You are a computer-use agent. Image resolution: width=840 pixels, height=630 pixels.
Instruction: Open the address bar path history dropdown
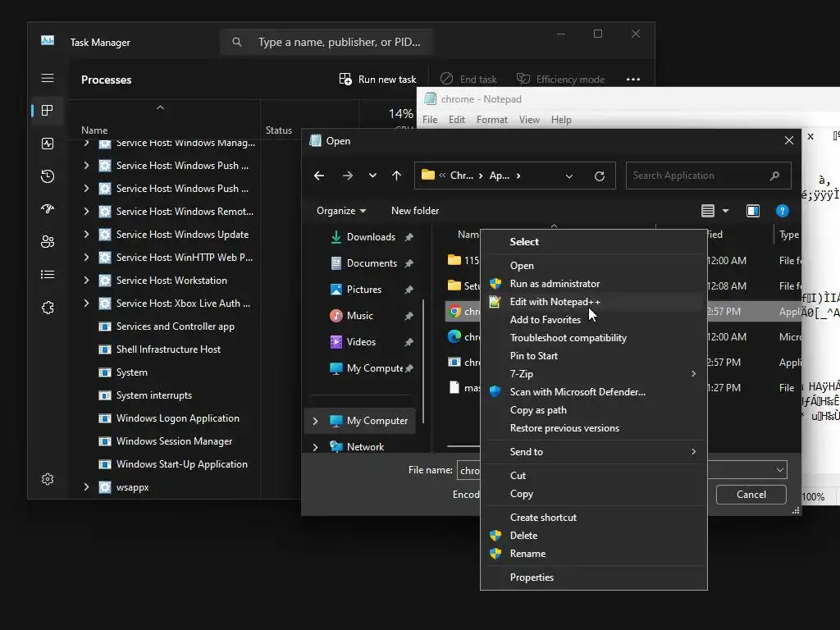569,176
